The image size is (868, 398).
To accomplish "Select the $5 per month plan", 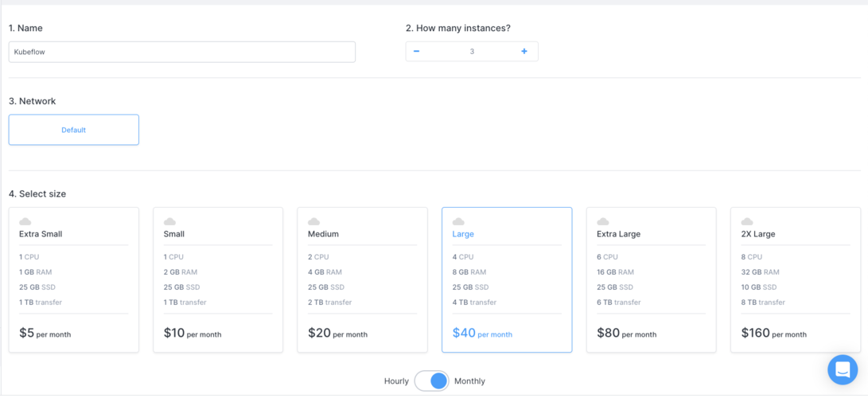I will [74, 280].
